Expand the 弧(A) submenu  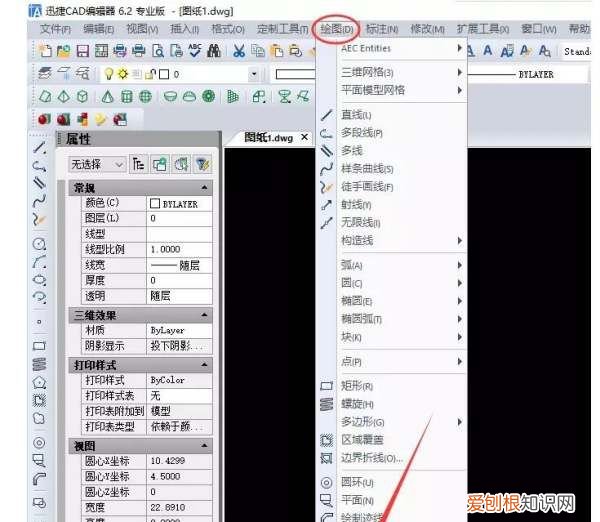[391, 265]
